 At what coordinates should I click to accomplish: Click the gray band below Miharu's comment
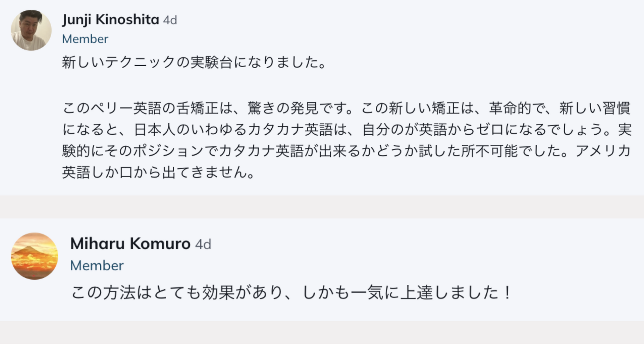click(x=322, y=333)
